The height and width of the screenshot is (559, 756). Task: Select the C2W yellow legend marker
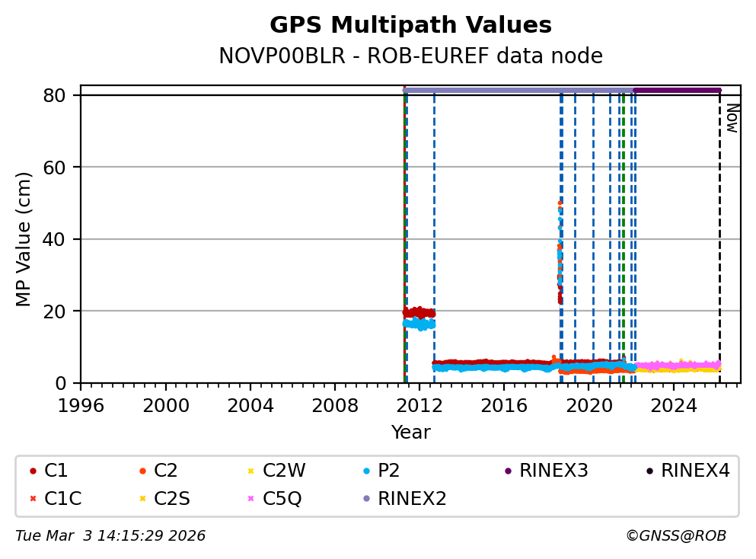(x=250, y=471)
